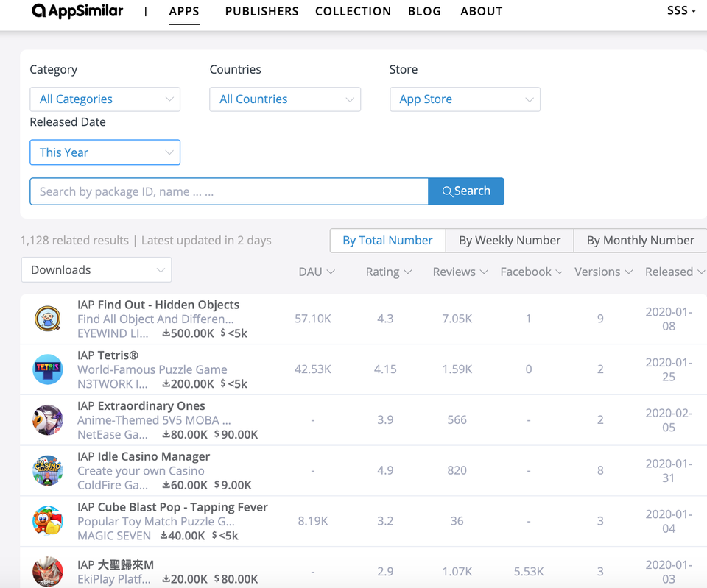Viewport: 707px width, 588px height.
Task: Click the blue Search button
Action: coord(466,191)
